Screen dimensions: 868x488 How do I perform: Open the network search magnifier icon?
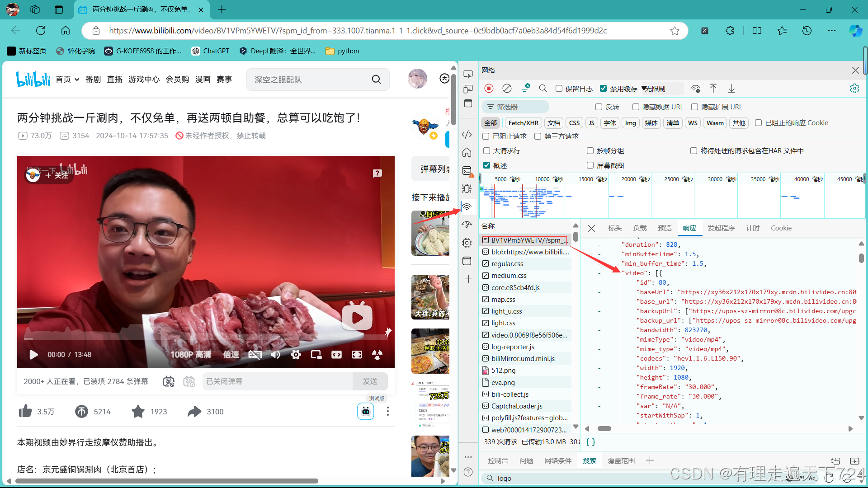click(x=543, y=89)
